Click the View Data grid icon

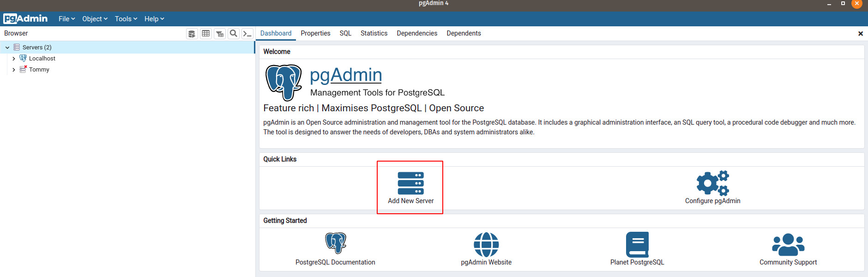(206, 34)
